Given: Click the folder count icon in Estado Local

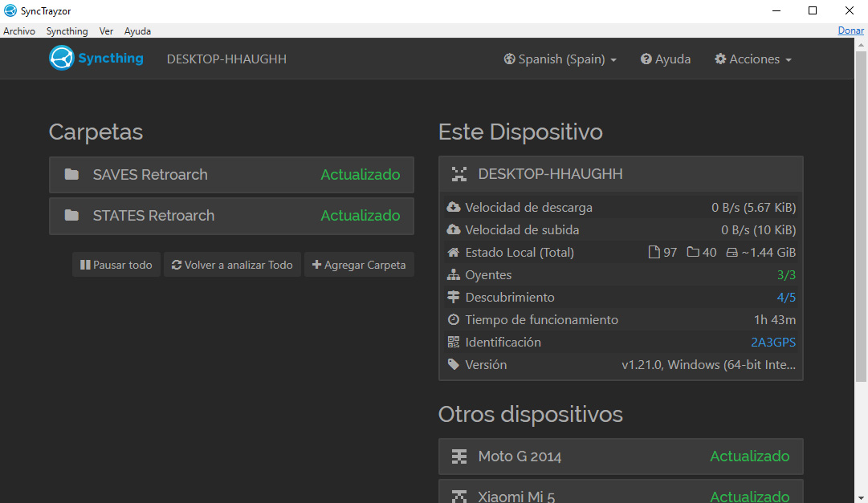Looking at the screenshot, I should pos(693,253).
